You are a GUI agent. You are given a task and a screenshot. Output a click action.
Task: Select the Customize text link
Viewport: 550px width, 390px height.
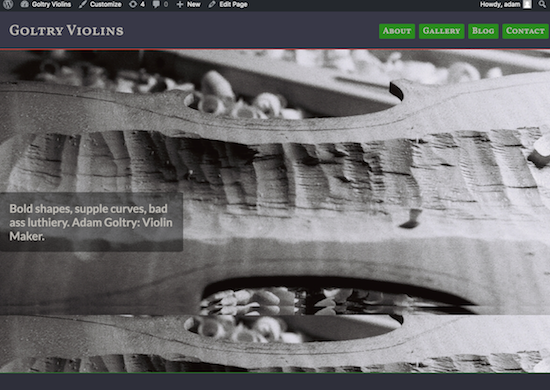point(106,4)
